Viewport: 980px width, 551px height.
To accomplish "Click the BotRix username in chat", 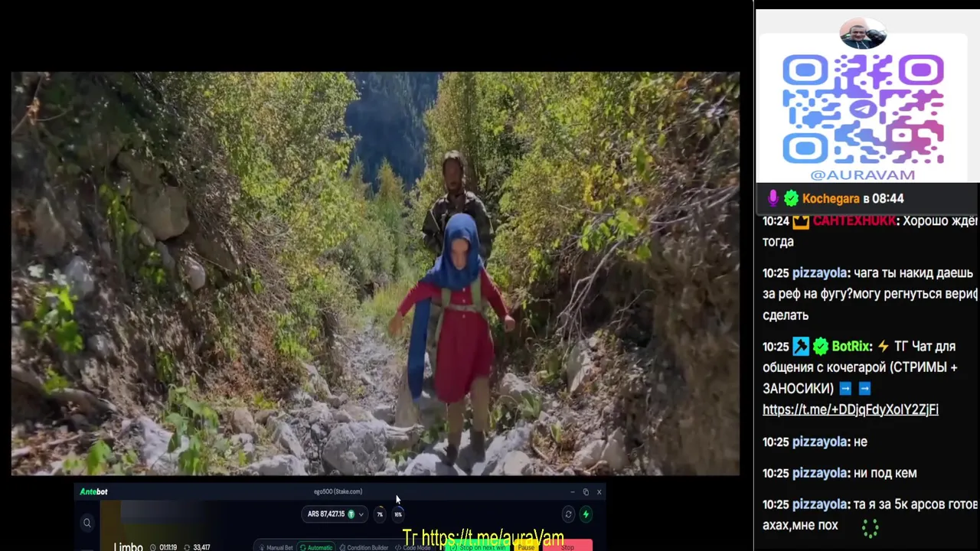I will coord(851,346).
